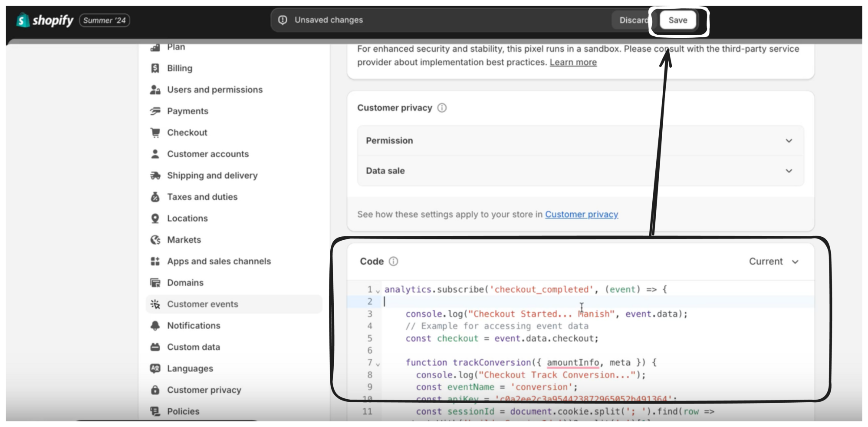Open Customer accounts settings
The image size is (868, 427).
pyautogui.click(x=208, y=154)
